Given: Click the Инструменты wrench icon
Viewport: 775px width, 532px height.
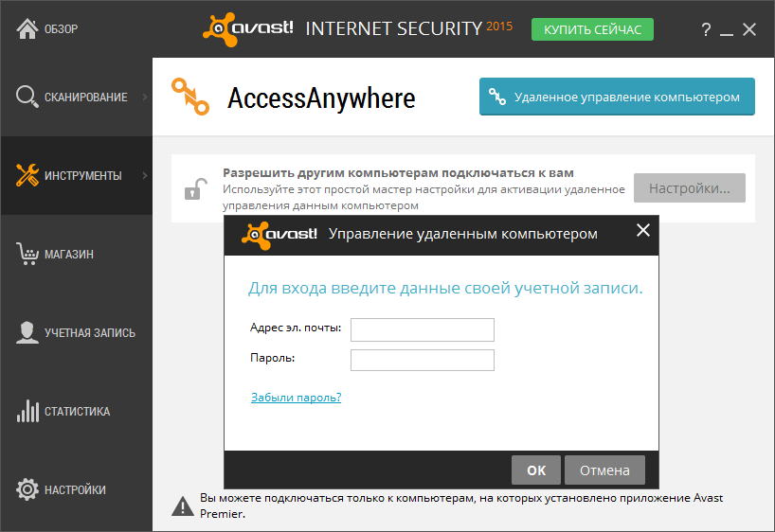Looking at the screenshot, I should coord(27,175).
